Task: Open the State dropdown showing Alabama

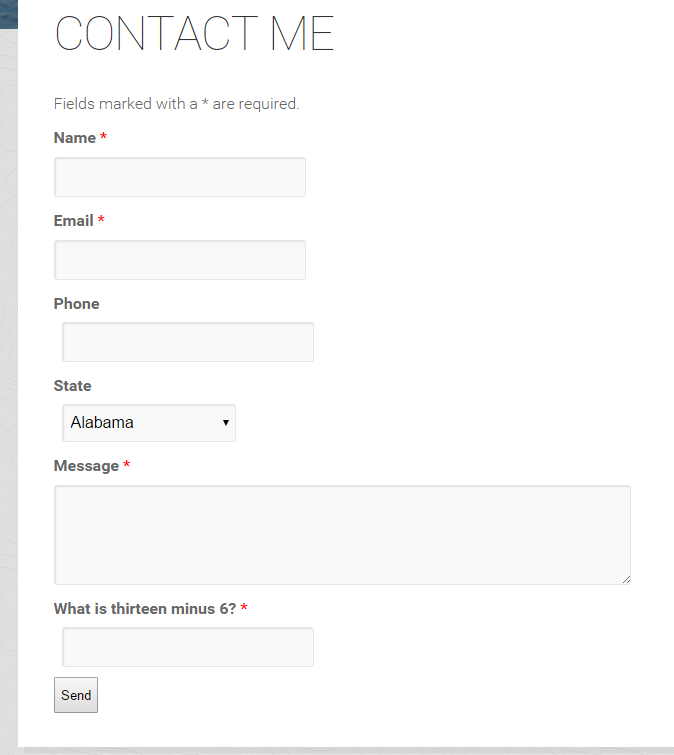Action: coord(149,423)
